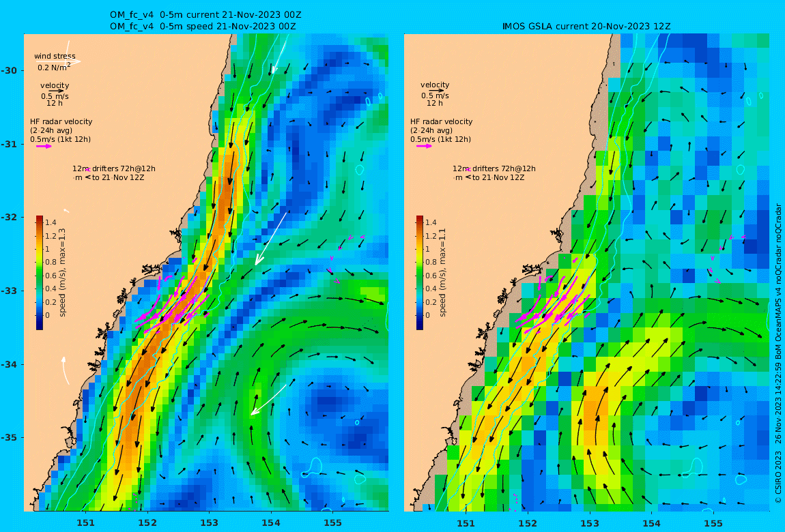Click longitude label 151 under right map
Screen dimensions: 785x532
pos(466,523)
